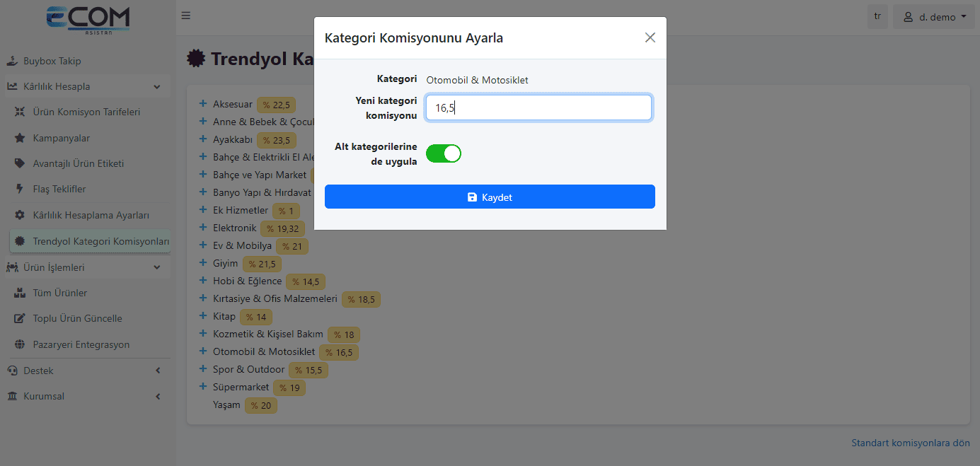Click the % 16,5 badge for Otomobil & Motosiklet
Screen dimensions: 980x466
click(x=339, y=353)
